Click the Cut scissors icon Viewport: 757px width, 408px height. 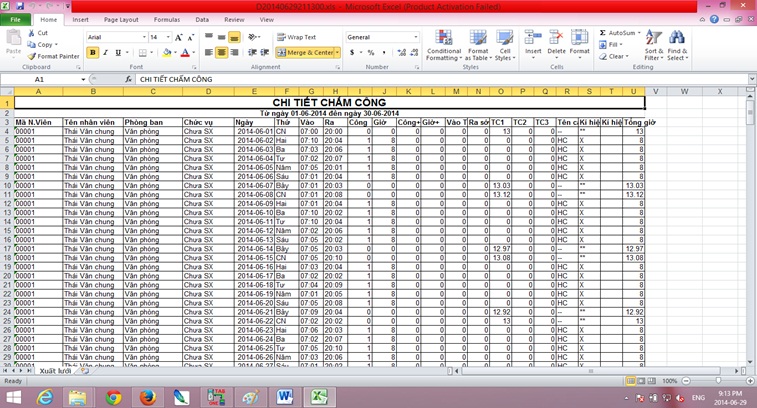pos(31,33)
